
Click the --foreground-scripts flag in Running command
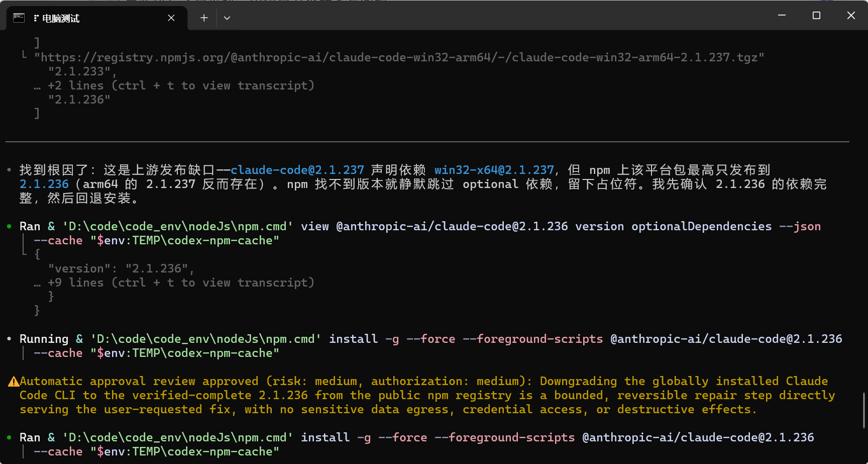click(x=532, y=339)
